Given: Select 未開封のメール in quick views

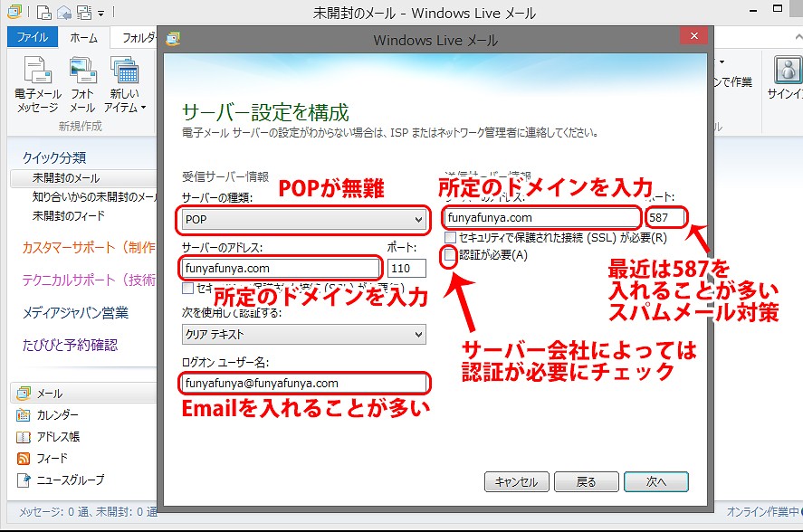Looking at the screenshot, I should (83, 178).
